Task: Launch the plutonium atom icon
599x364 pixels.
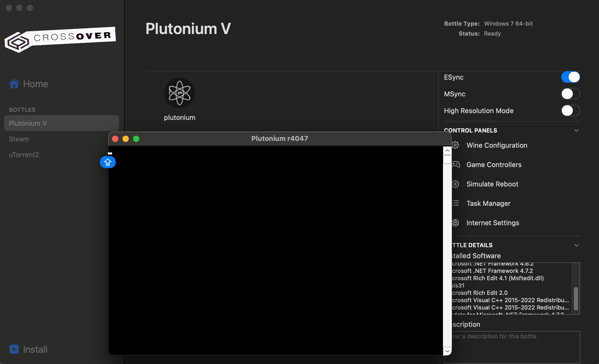Action: coord(179,93)
